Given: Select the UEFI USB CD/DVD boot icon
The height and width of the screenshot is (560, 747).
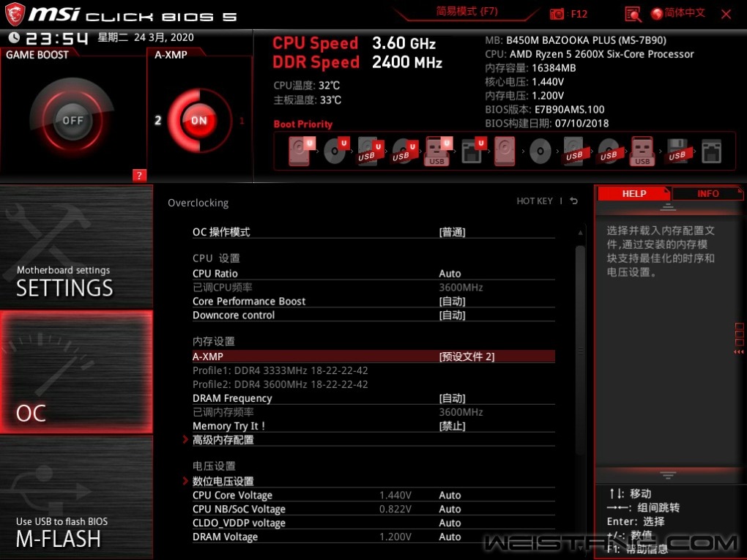Looking at the screenshot, I should click(x=404, y=151).
